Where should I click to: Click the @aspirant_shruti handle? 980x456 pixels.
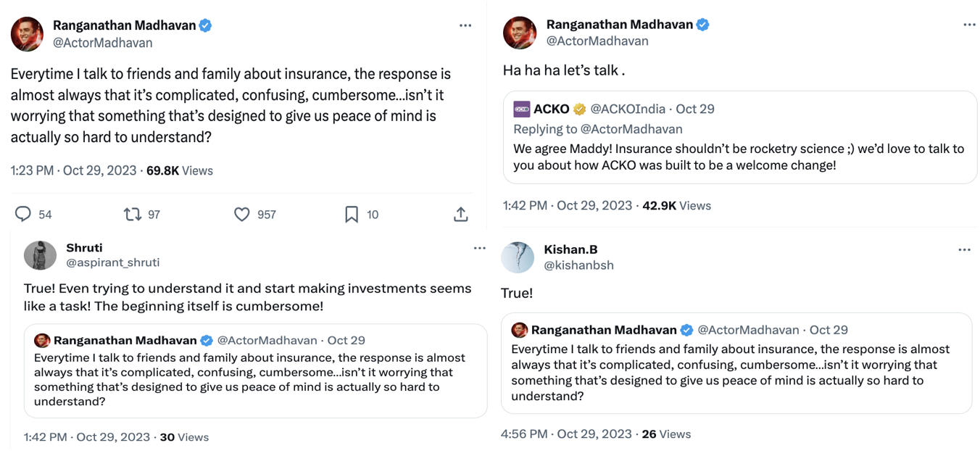coord(112,262)
